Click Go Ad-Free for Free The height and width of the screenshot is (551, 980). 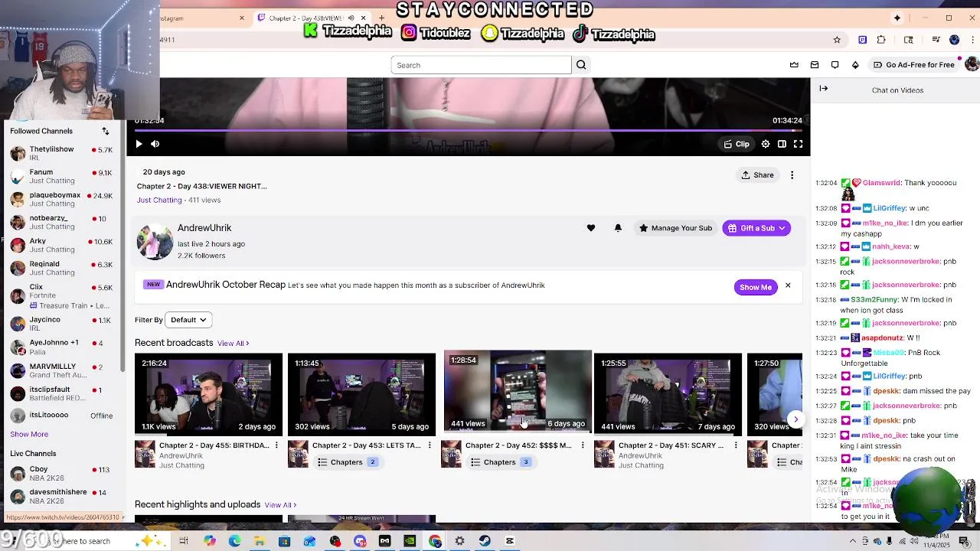coord(914,65)
